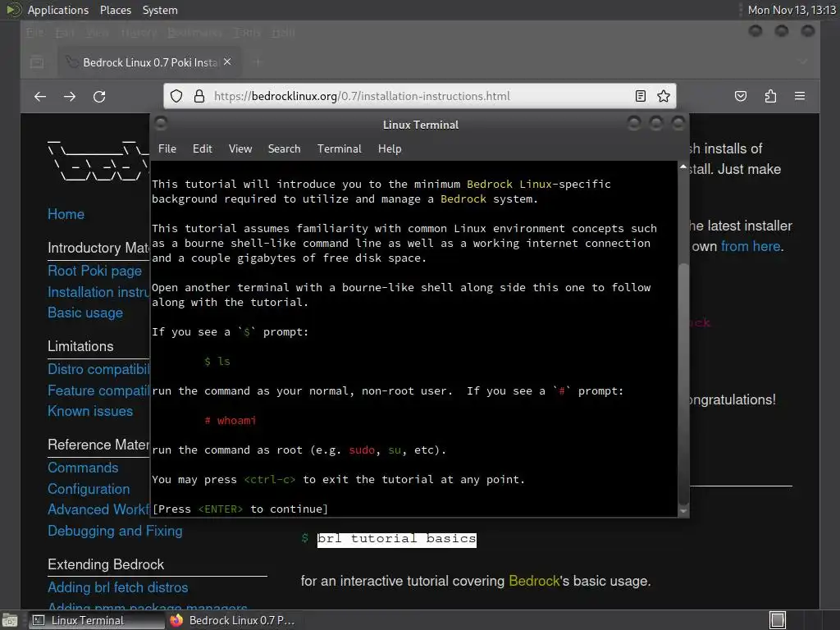Viewport: 840px width, 630px height.
Task: Open the Applications menu in top panel
Action: coord(58,10)
